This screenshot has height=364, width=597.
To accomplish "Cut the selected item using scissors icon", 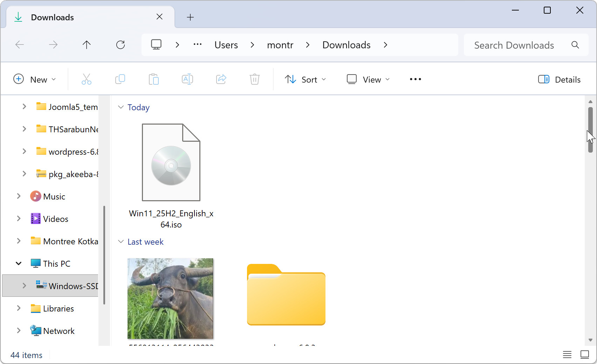I will [x=86, y=79].
